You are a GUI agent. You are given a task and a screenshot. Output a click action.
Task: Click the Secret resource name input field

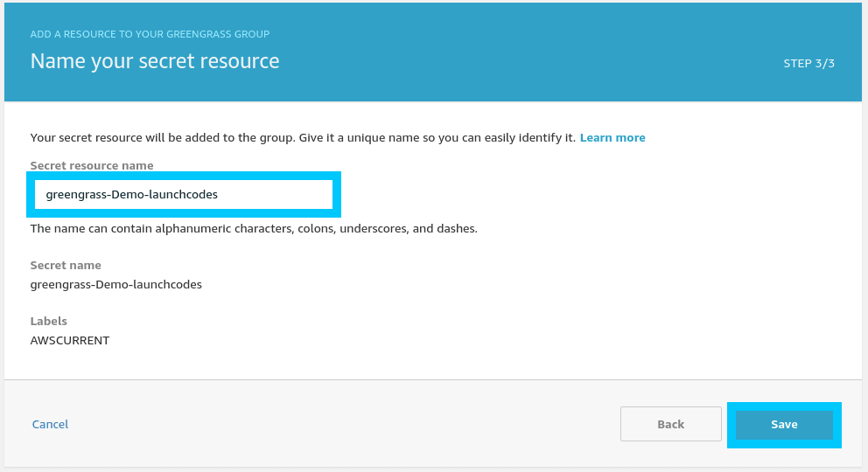(183, 195)
